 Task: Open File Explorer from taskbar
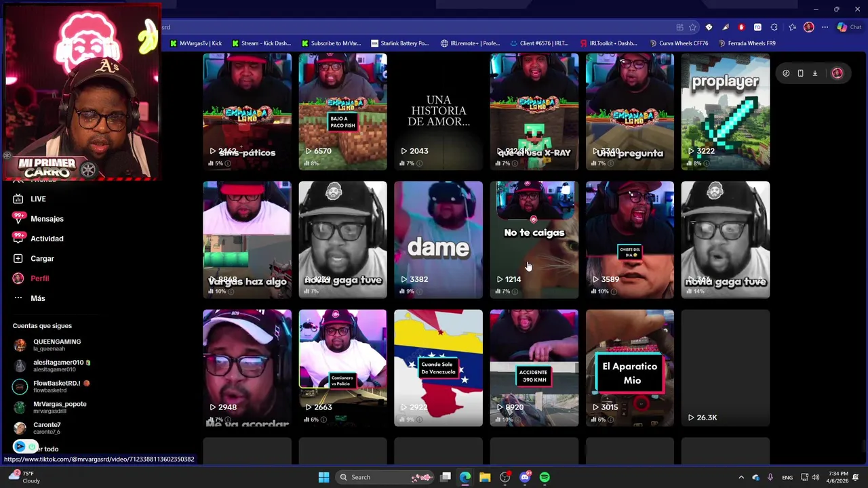pos(485,477)
